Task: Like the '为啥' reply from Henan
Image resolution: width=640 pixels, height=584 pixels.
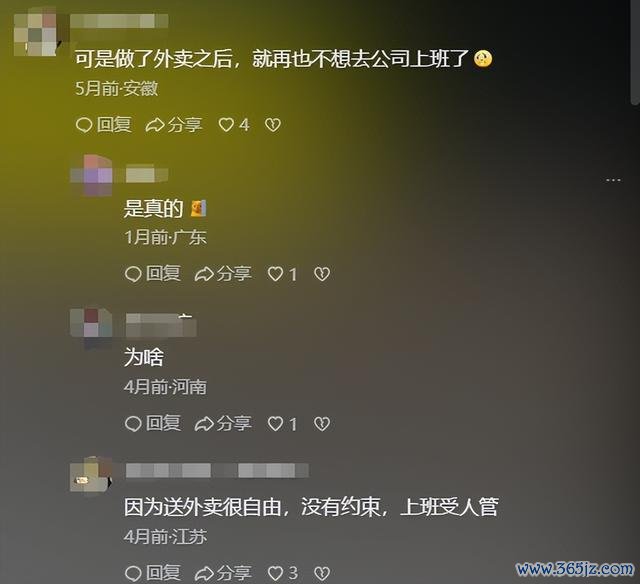Action: [x=282, y=424]
